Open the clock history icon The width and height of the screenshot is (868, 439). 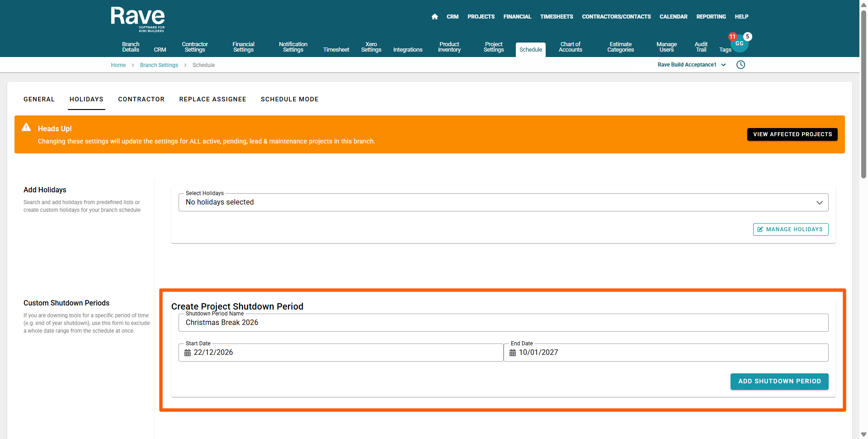(741, 65)
